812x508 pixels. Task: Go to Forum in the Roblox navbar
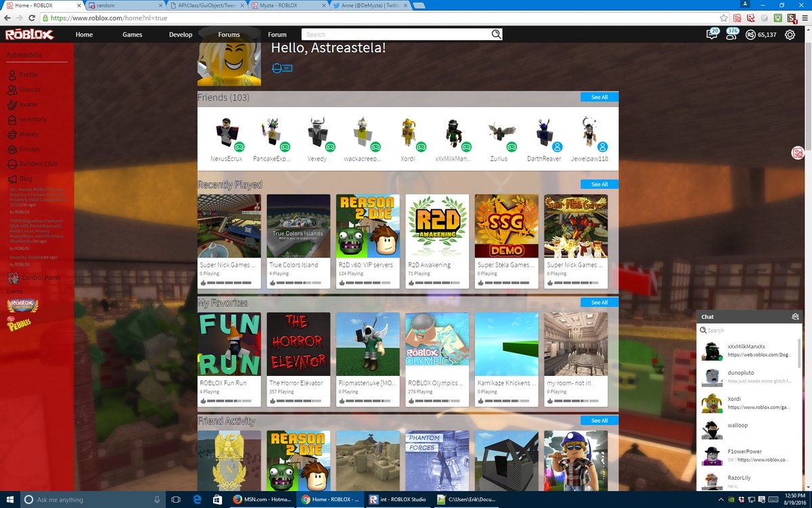point(277,35)
